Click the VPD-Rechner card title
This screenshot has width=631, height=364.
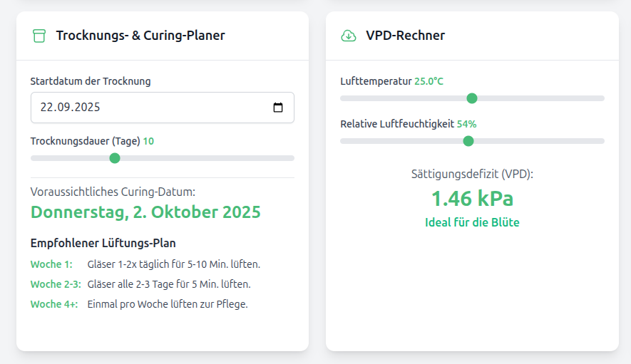[405, 36]
